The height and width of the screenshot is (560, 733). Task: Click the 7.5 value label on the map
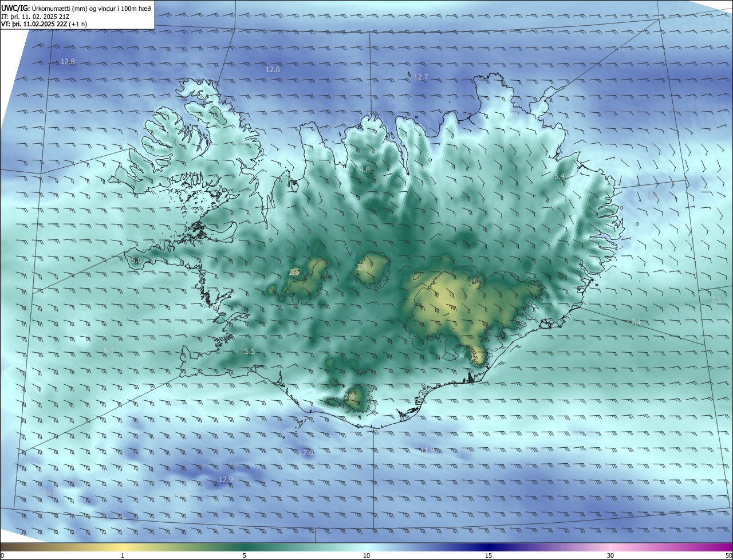coord(716,300)
